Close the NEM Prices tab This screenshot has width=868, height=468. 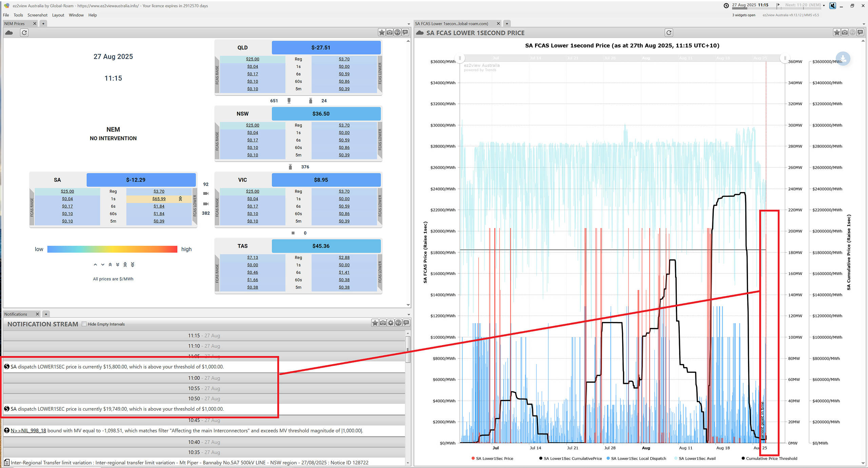tap(35, 23)
